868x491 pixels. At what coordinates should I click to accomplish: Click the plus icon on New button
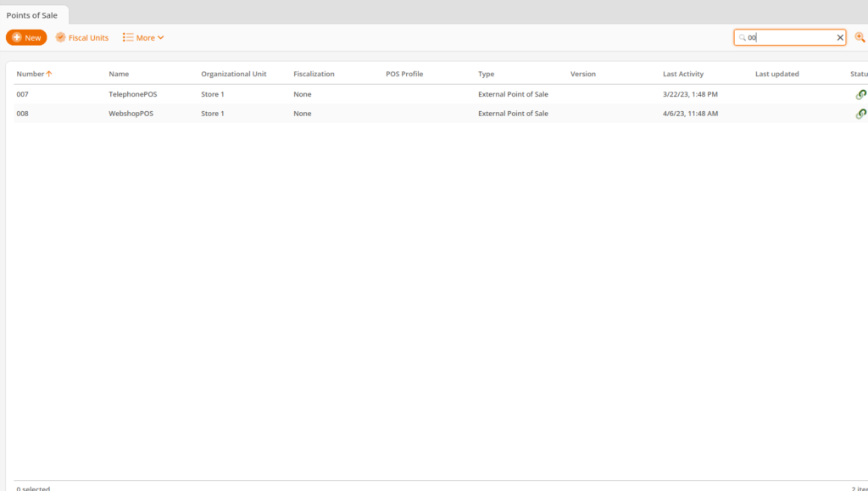(17, 37)
